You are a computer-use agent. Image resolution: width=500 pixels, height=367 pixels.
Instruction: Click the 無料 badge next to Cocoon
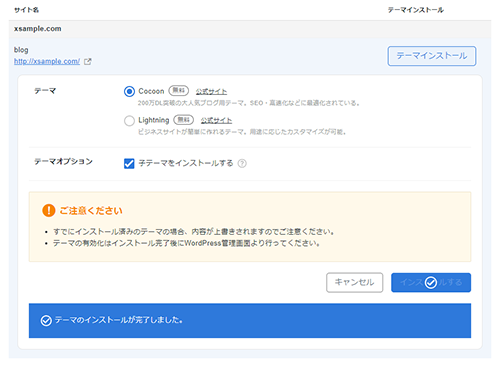point(179,91)
